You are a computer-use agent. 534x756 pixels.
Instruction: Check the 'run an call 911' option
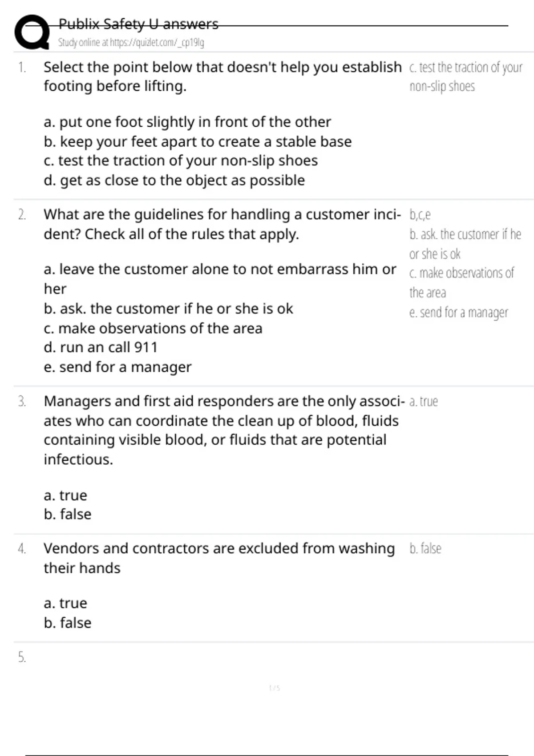click(101, 347)
